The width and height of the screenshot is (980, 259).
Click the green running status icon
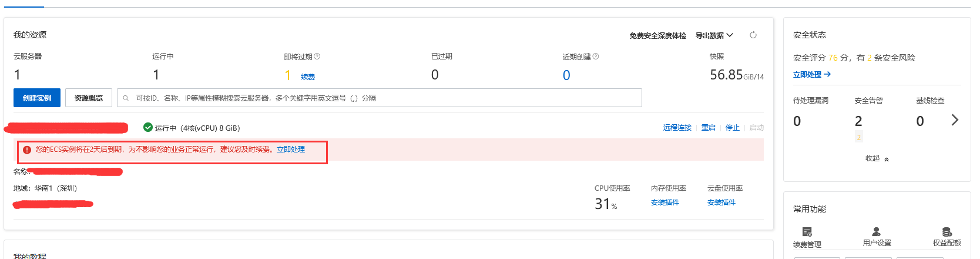(x=148, y=127)
